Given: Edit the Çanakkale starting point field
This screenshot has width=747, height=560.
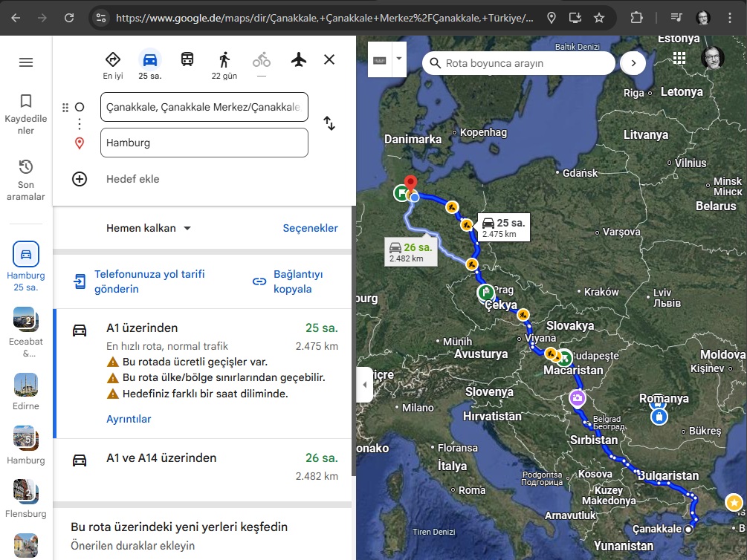Looking at the screenshot, I should click(x=204, y=107).
